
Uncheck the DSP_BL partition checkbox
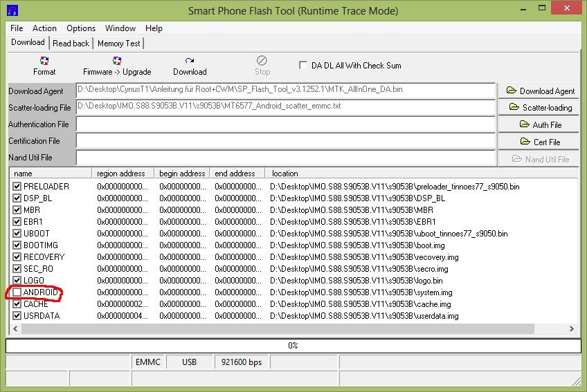click(17, 198)
